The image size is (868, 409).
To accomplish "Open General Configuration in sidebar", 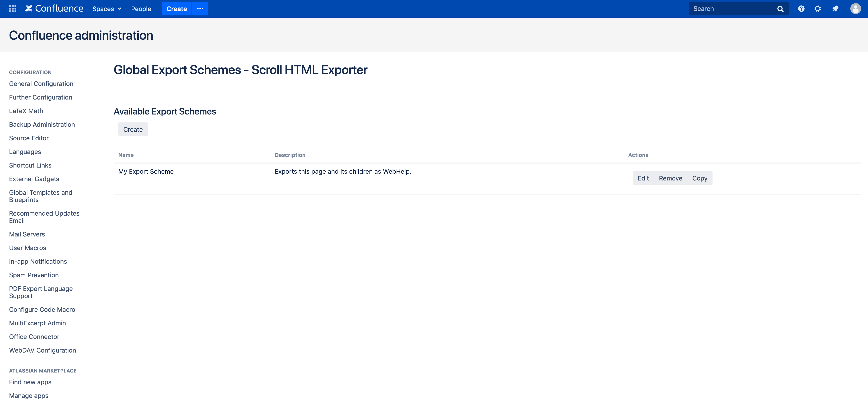I will click(x=41, y=84).
